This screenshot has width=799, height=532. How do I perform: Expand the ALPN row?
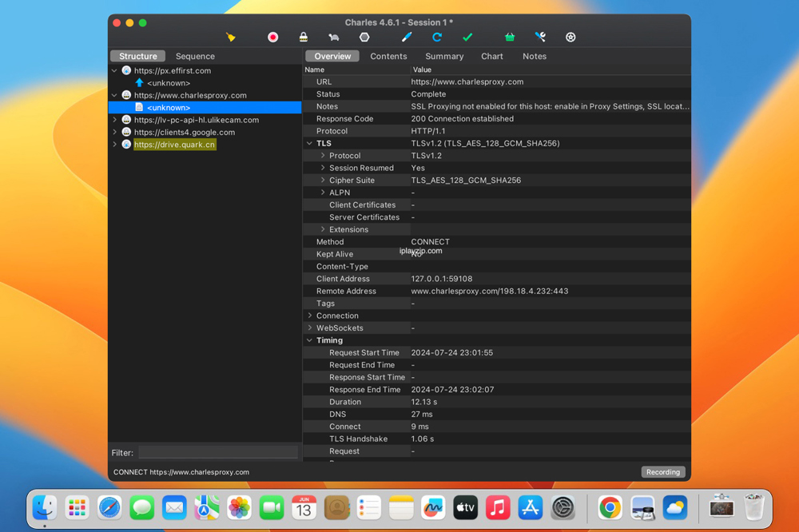[x=323, y=192]
